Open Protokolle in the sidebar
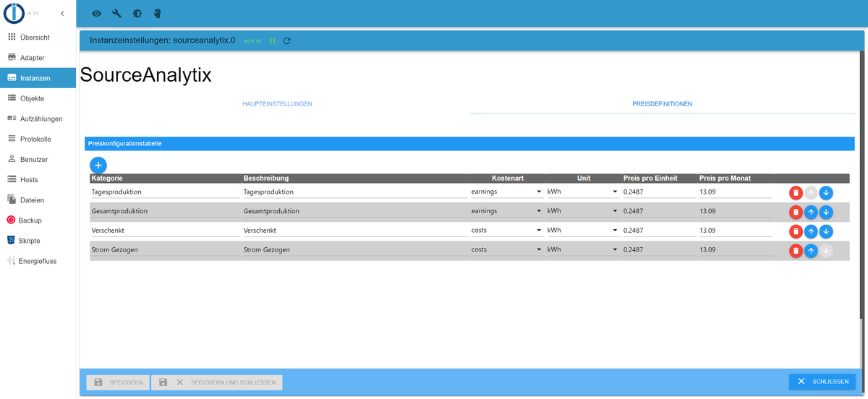Viewport: 868px width, 399px height. click(38, 139)
